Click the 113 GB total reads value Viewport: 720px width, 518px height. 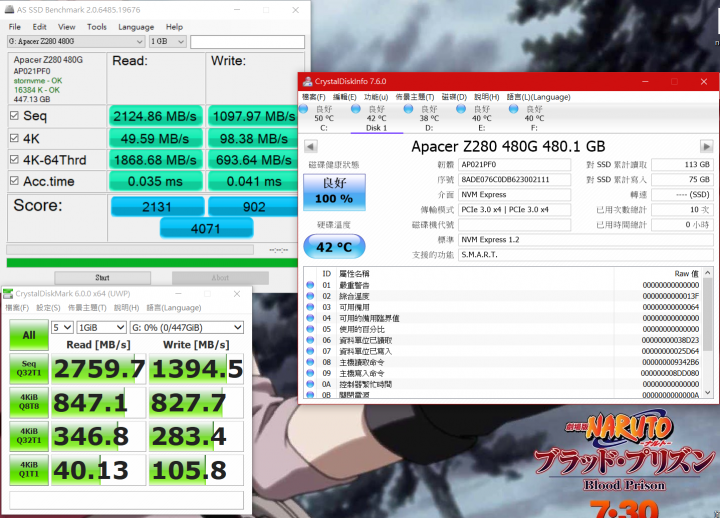[x=682, y=164]
